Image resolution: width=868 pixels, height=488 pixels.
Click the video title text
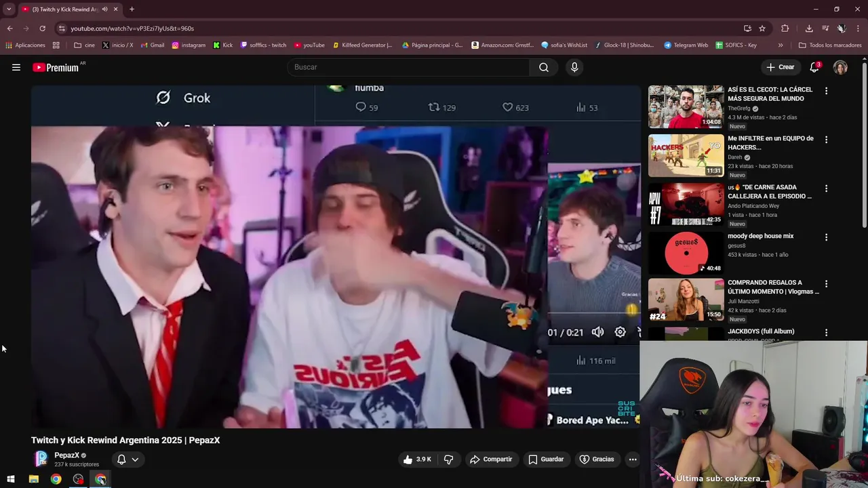[x=125, y=441]
